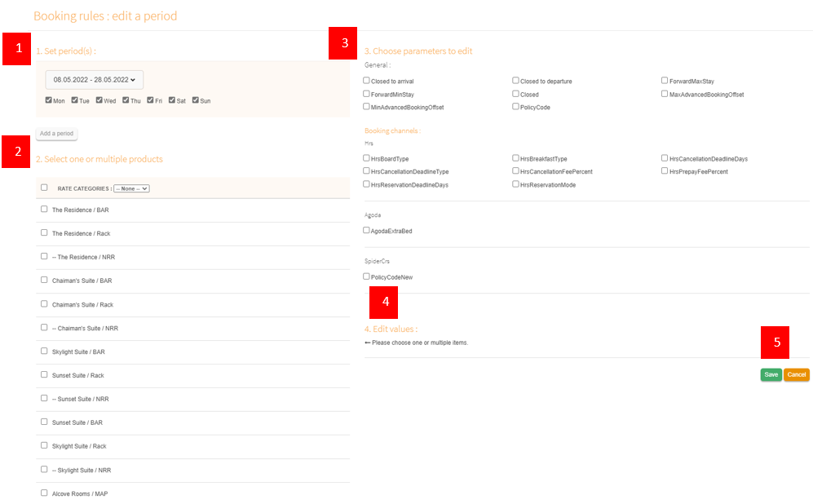
Task: Untick the Wed day checkbox
Action: pyautogui.click(x=99, y=100)
